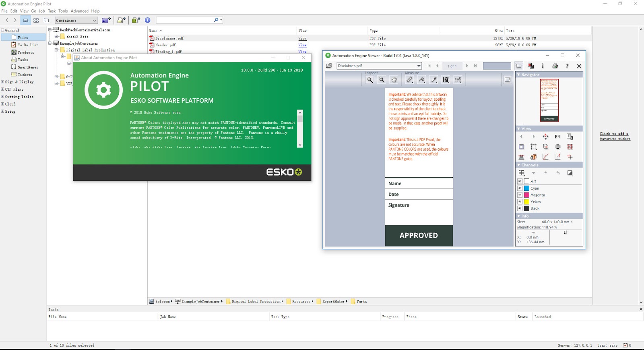The height and width of the screenshot is (350, 644).
Task: Expand the Sign & Display section
Action: point(2,82)
